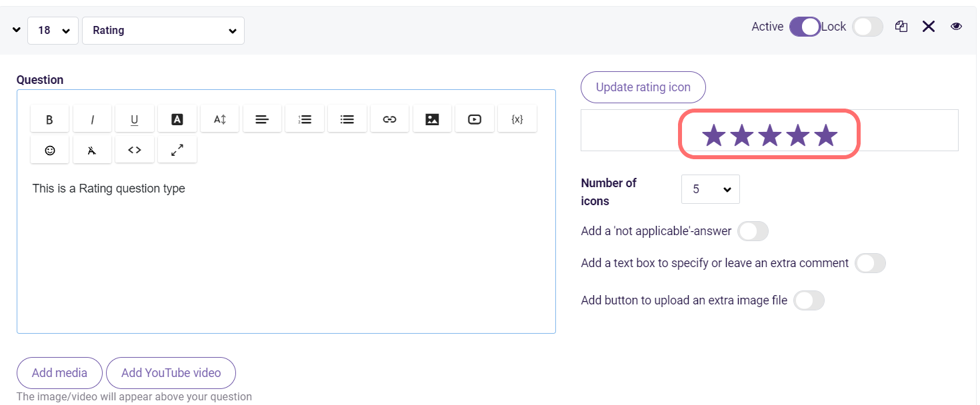Turn on extra image file upload button
Screen dimensions: 980x405
tap(809, 300)
